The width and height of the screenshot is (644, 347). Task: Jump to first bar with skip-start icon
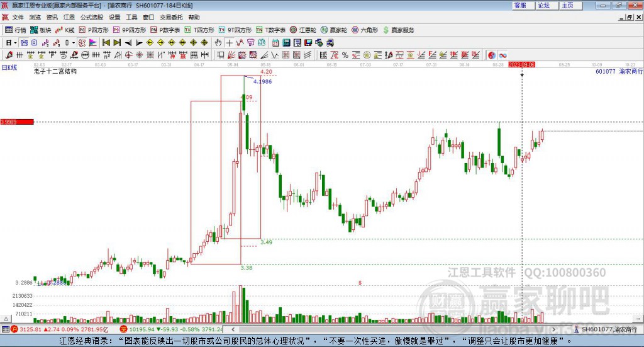[x=106, y=43]
